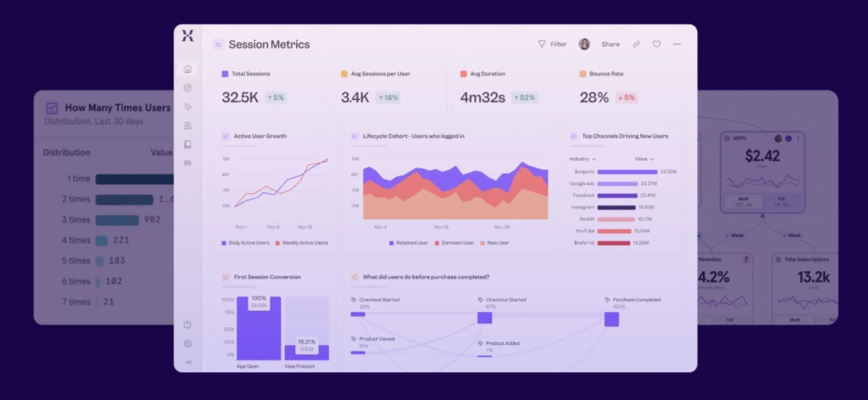Toggle Retained User legend entry
The width and height of the screenshot is (868, 400).
click(x=408, y=243)
